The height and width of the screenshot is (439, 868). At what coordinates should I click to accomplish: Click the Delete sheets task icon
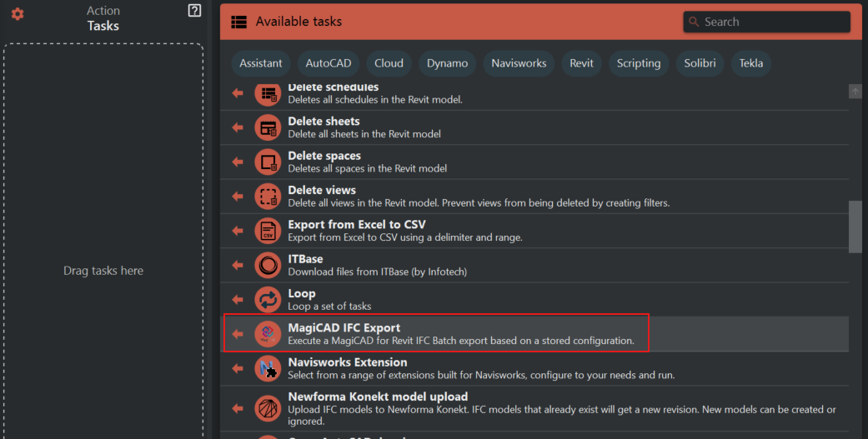pyautogui.click(x=268, y=127)
